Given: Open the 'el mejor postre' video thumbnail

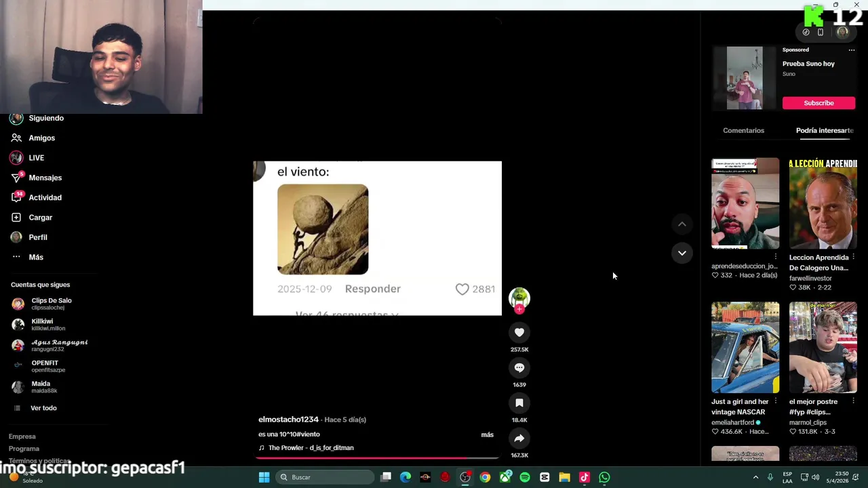Looking at the screenshot, I should pos(823,347).
